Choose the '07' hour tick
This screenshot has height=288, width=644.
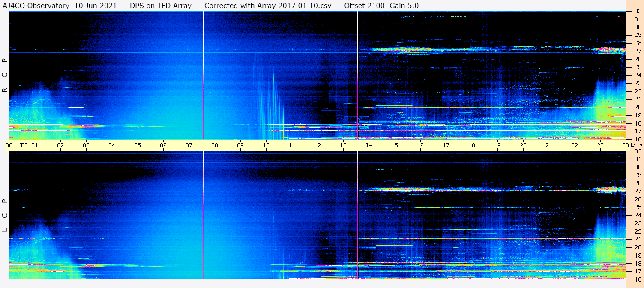pyautogui.click(x=189, y=145)
